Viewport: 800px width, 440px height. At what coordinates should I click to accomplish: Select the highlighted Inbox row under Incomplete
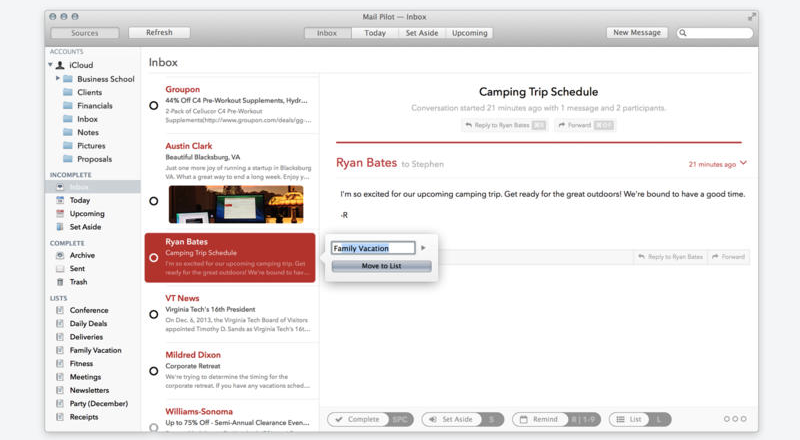coord(92,187)
